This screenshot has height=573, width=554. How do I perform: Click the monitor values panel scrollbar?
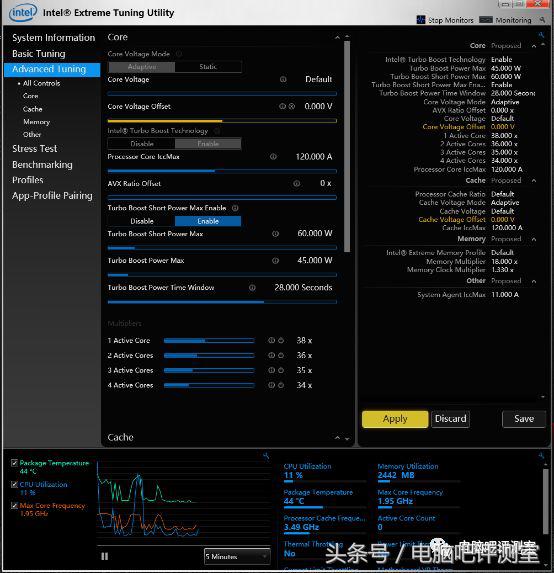click(546, 501)
